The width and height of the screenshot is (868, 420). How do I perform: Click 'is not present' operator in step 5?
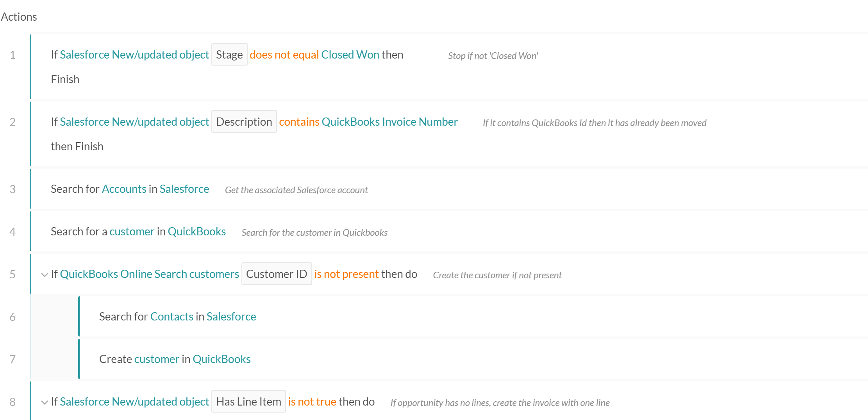pyautogui.click(x=346, y=274)
